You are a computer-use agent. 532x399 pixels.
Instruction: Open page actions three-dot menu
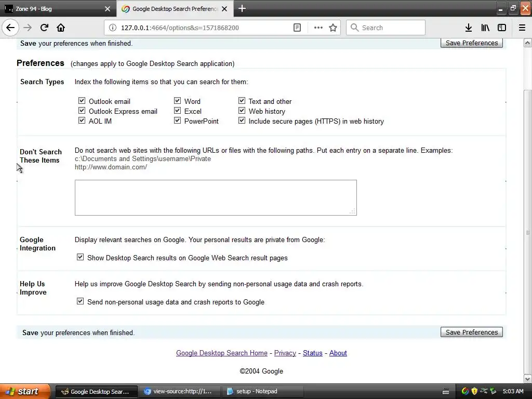pyautogui.click(x=318, y=28)
